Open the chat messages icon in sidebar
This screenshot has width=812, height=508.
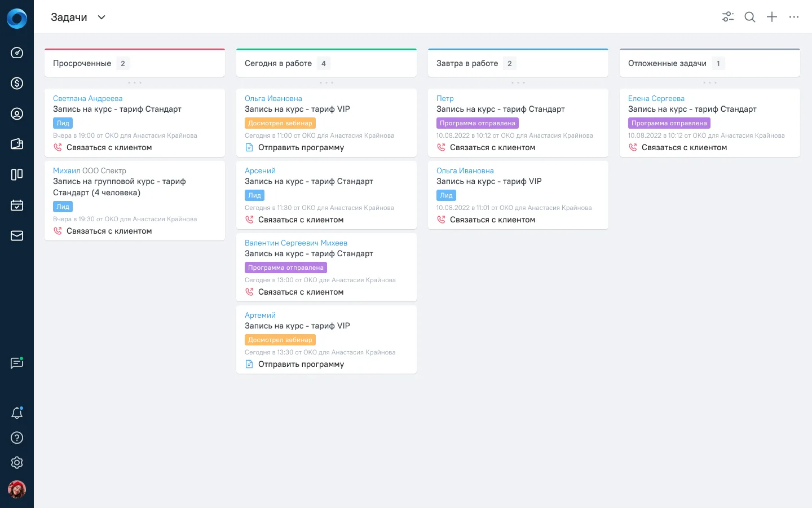17,363
